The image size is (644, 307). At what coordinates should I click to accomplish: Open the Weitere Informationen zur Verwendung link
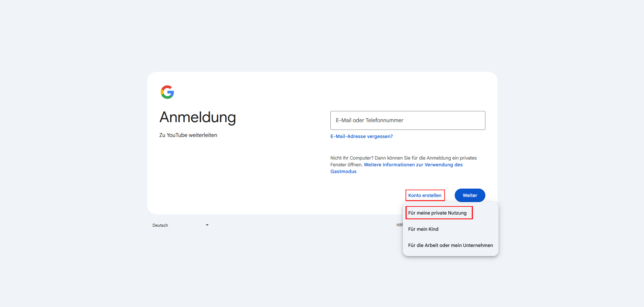tap(413, 165)
